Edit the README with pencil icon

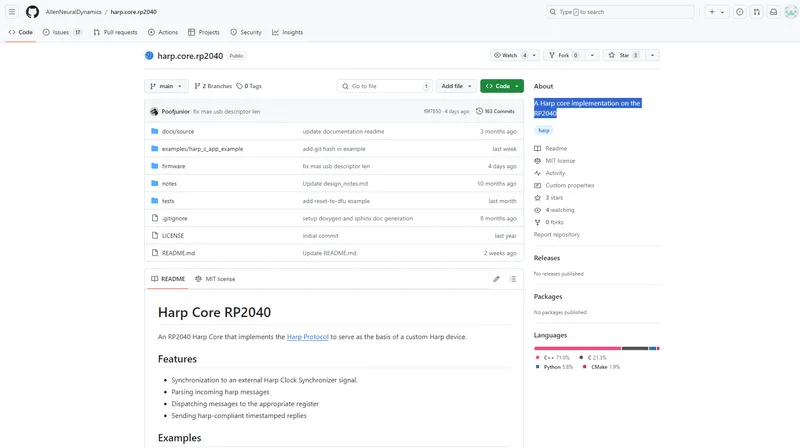(496, 279)
